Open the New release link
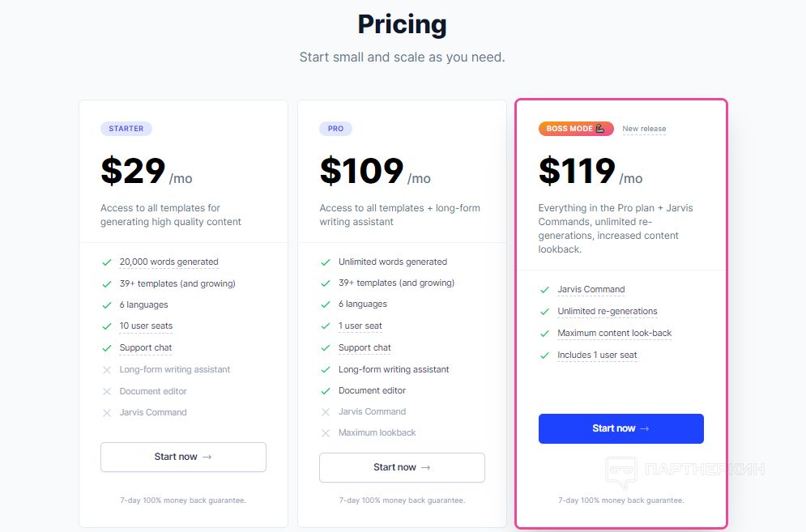The height and width of the screenshot is (532, 806). coord(644,129)
